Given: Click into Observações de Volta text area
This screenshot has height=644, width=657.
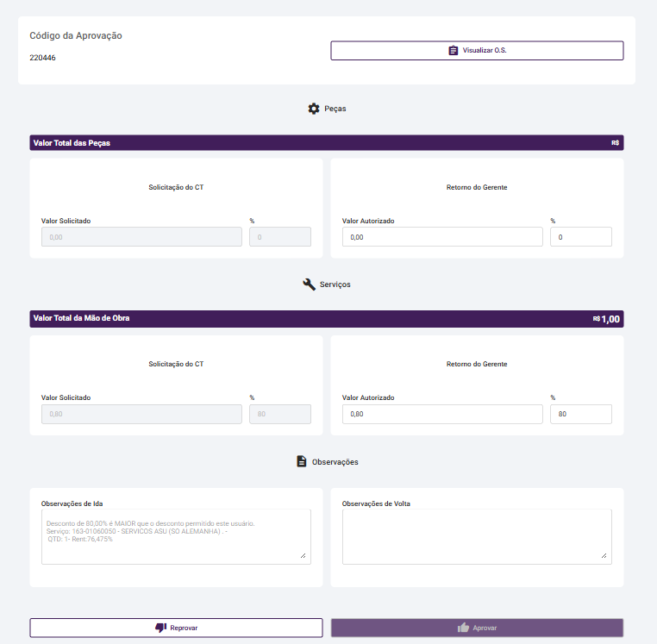Looking at the screenshot, I should pyautogui.click(x=477, y=536).
